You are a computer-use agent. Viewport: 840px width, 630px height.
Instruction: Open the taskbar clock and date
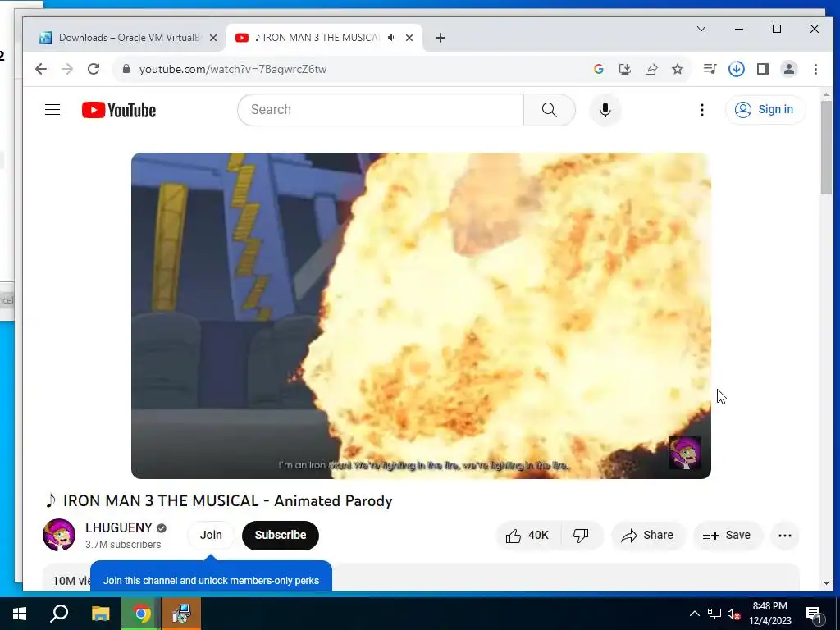[769, 614]
